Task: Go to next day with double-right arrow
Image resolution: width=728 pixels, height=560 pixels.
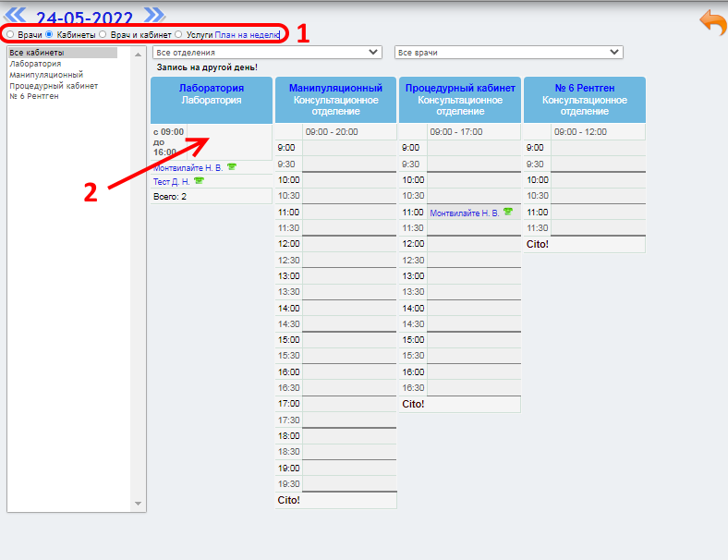Action: click(x=154, y=15)
